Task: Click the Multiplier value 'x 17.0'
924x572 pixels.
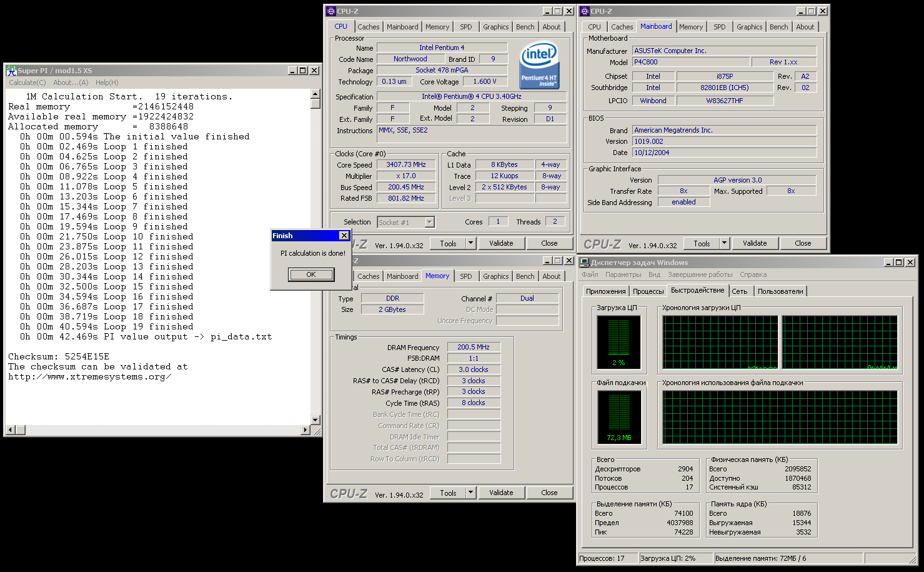Action: [406, 176]
